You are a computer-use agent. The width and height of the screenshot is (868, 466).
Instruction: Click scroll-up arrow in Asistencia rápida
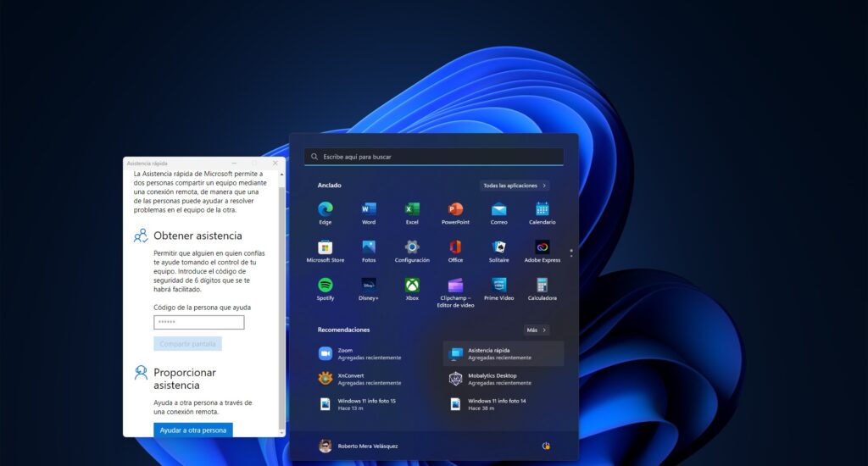(281, 175)
